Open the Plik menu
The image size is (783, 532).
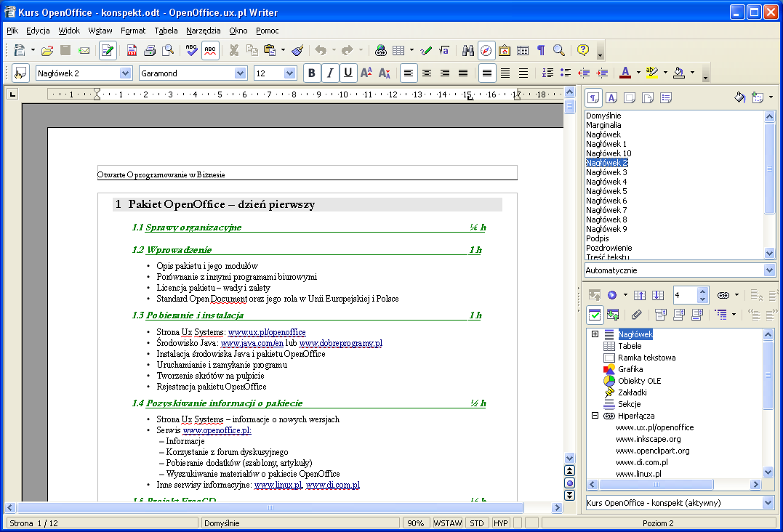(x=12, y=31)
